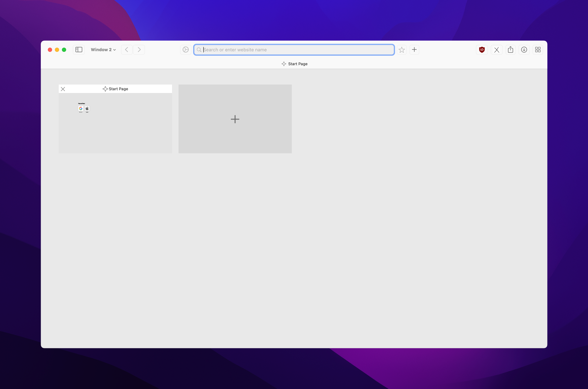Click the X extension icon in toolbar
Screen dimensions: 588x389
(496, 50)
